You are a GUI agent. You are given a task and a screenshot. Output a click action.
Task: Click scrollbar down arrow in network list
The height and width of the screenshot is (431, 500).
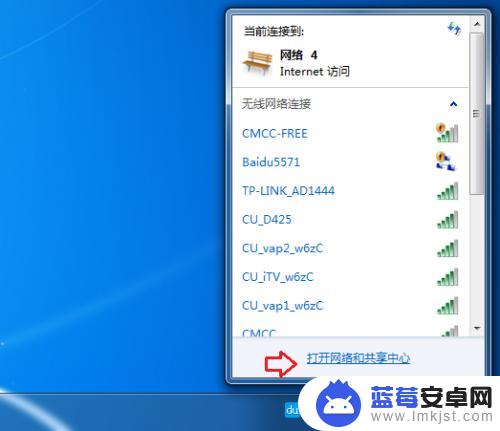point(477,328)
